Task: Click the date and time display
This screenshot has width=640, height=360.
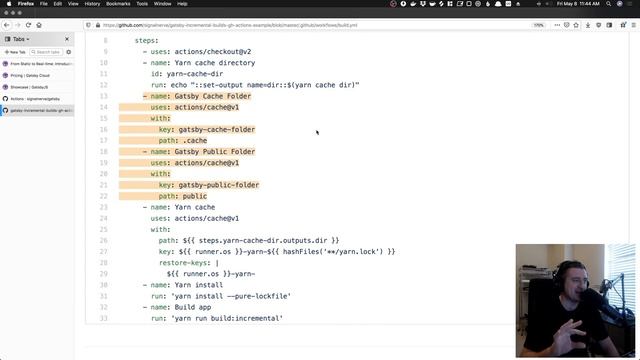Action: pyautogui.click(x=578, y=4)
